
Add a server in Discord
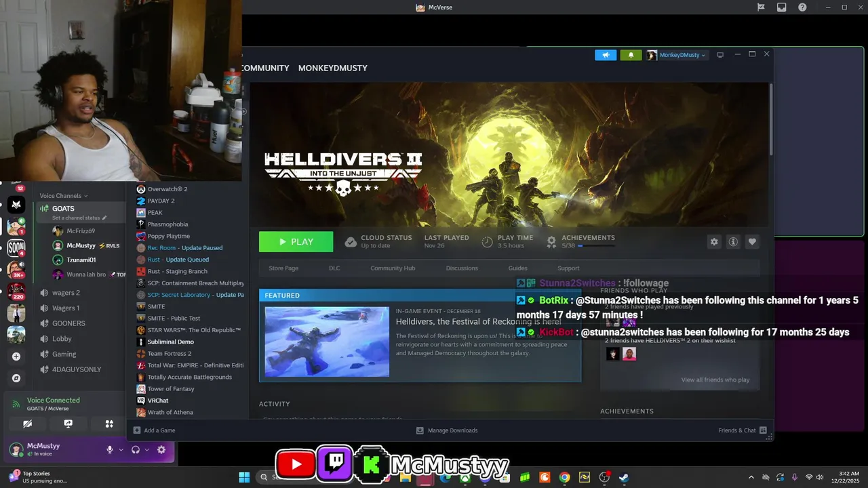pyautogui.click(x=16, y=357)
